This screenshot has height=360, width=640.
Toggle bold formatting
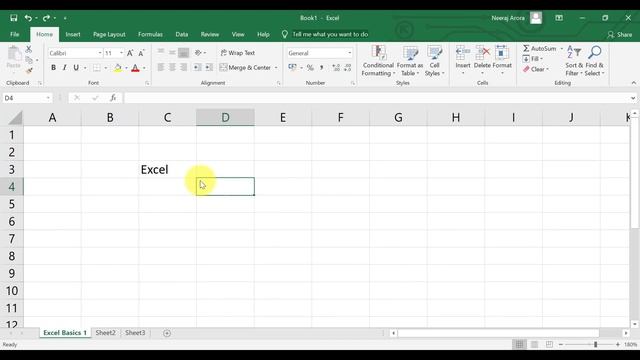coord(53,68)
